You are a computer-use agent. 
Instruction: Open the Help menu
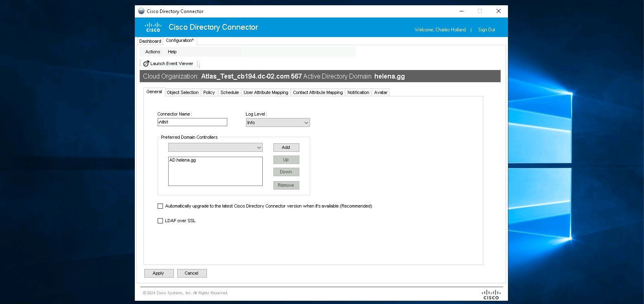point(172,52)
